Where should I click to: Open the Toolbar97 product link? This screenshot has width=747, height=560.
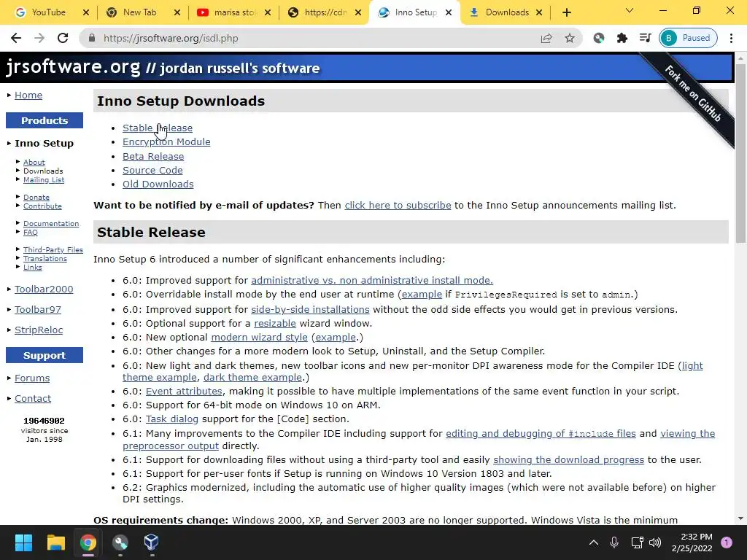point(38,309)
